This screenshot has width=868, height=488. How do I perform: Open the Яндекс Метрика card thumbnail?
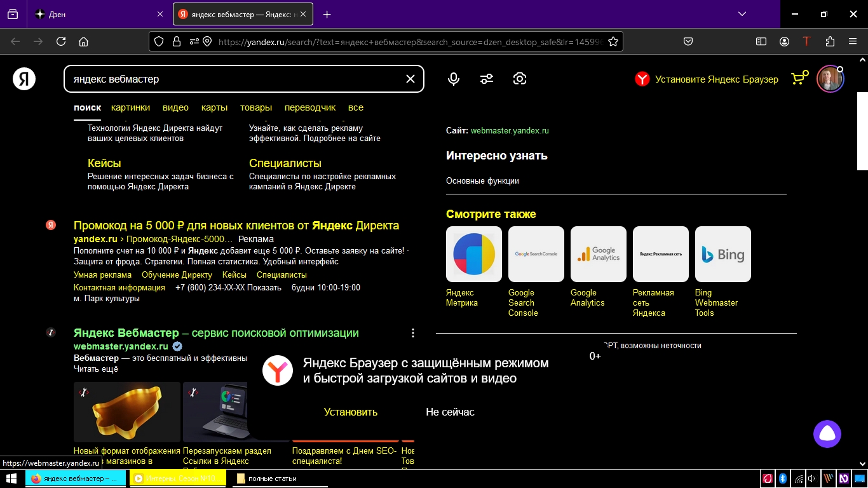(474, 254)
